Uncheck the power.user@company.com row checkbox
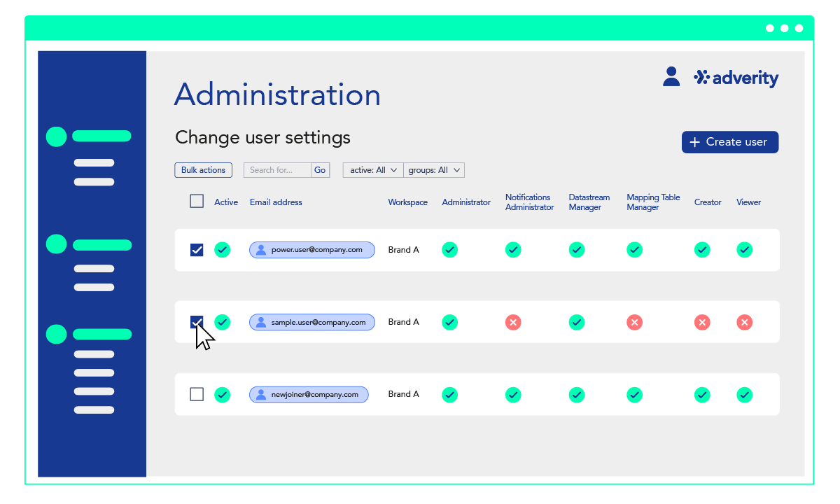This screenshot has height=504, width=840. click(197, 250)
